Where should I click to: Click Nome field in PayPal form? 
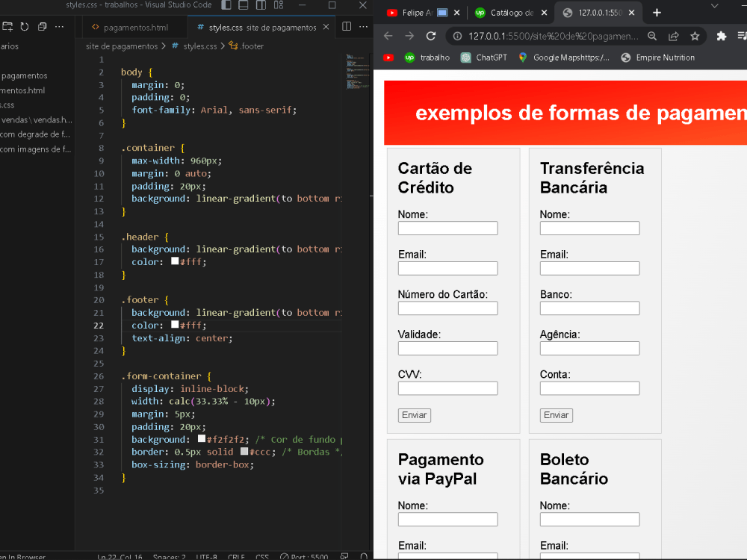447,519
